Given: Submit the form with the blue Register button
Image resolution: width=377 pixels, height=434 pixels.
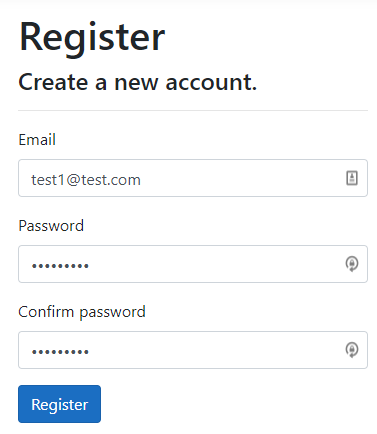Looking at the screenshot, I should tap(59, 404).
